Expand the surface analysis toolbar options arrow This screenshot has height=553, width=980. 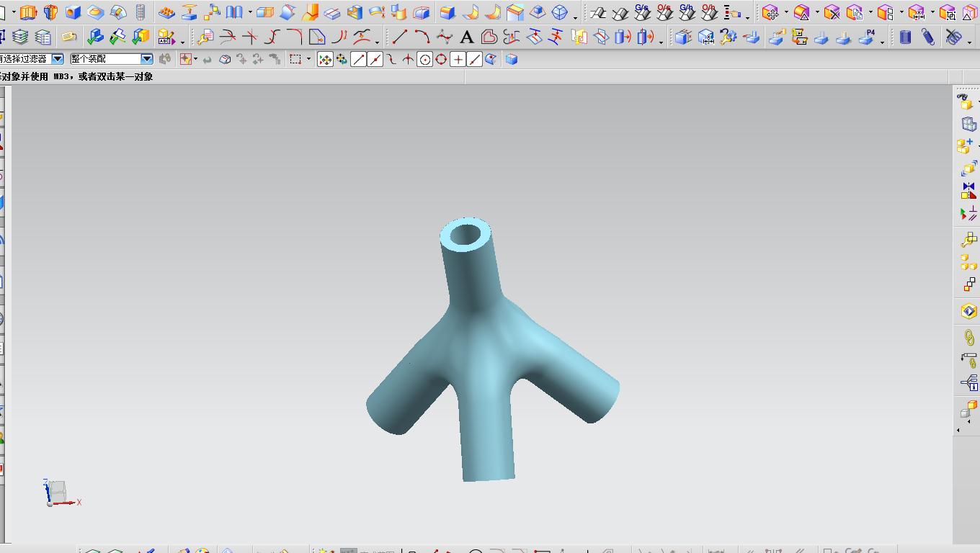tap(748, 17)
